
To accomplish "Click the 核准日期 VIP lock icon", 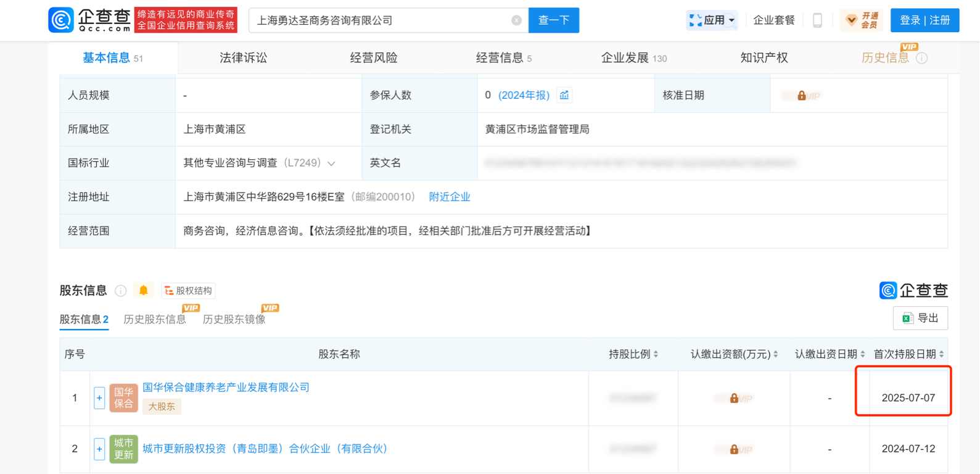I will 801,96.
